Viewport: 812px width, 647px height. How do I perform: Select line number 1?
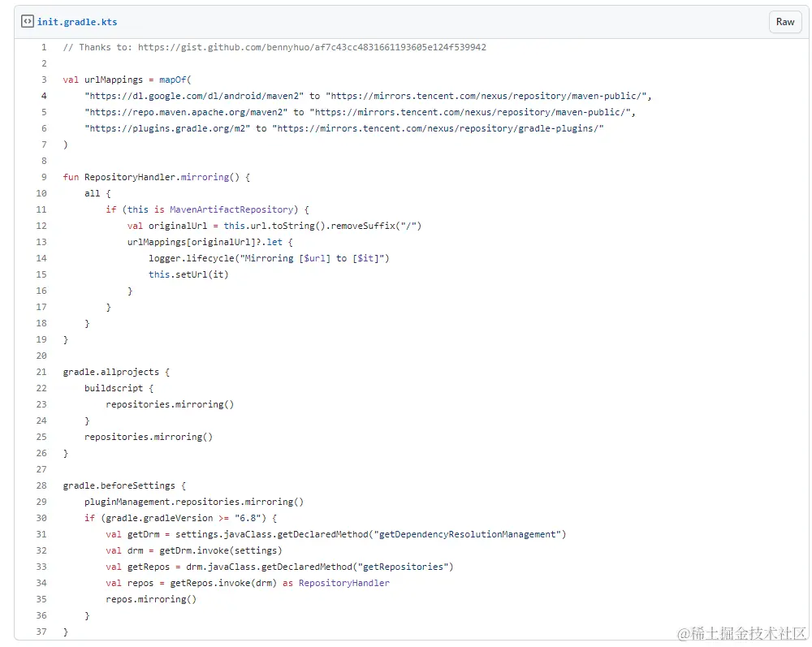[44, 47]
